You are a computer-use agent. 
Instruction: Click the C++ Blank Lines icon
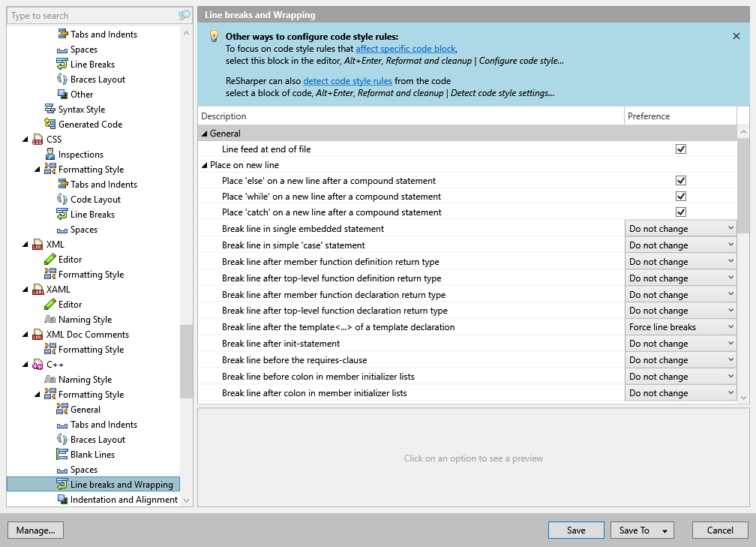62,455
